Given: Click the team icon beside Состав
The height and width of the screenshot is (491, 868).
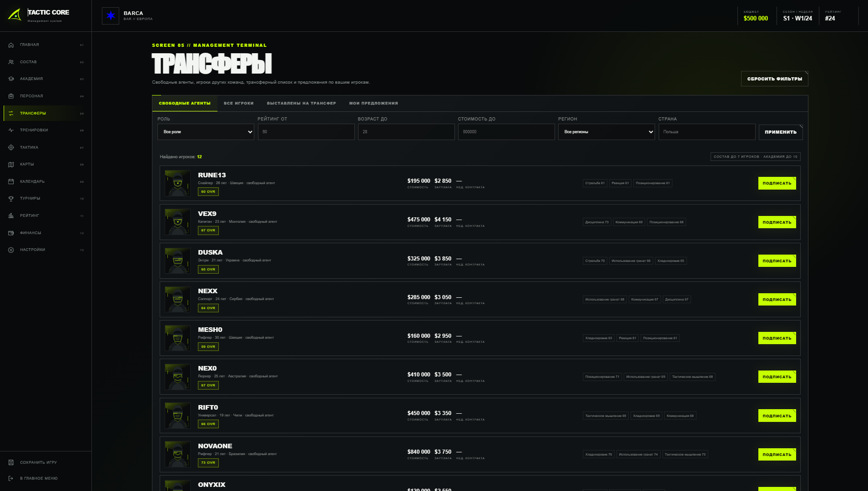Looking at the screenshot, I should coord(11,62).
